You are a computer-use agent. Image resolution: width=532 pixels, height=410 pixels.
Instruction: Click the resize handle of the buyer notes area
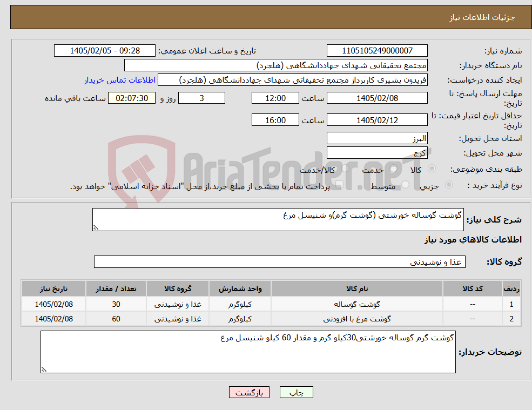click(x=44, y=369)
